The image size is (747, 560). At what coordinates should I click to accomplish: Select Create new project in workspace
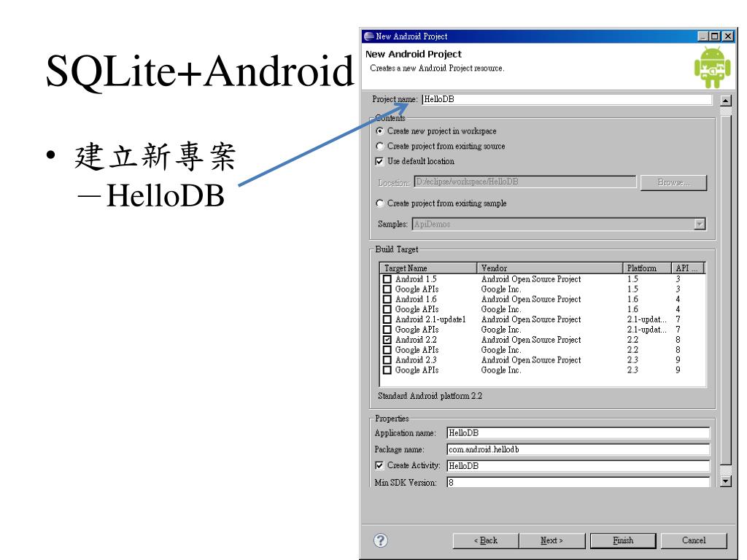coord(379,131)
